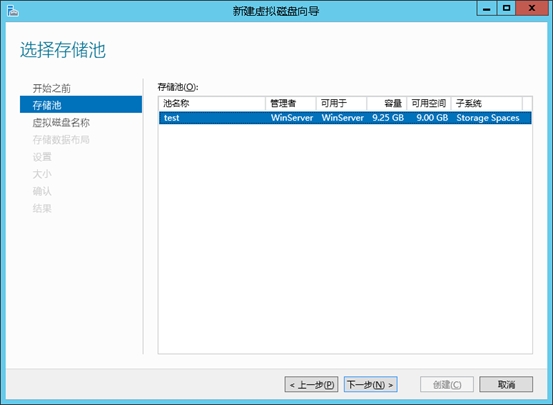Go to 开始之前 step
This screenshot has width=553, height=405.
pos(51,88)
